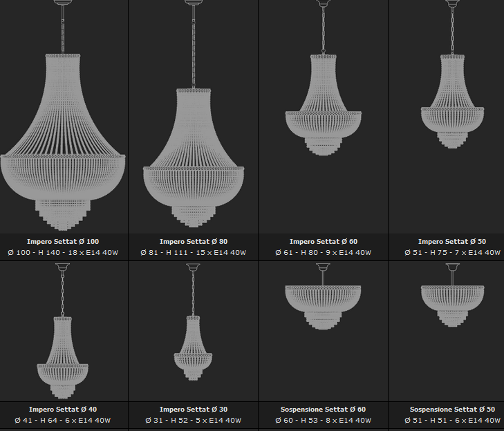Viewport: 504px width, 431px height.
Task: Select the Sospensione Settat Ø 60 title
Action: click(323, 410)
